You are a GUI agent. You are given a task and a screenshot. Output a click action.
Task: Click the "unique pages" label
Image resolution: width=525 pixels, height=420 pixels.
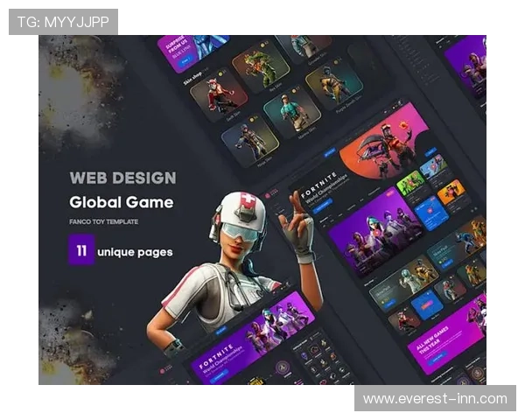tap(135, 252)
